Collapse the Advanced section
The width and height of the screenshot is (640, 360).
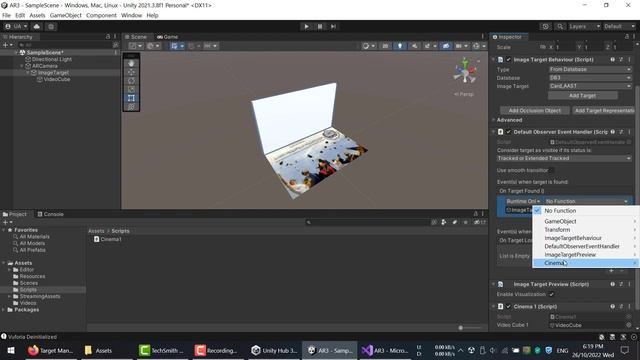coord(493,120)
